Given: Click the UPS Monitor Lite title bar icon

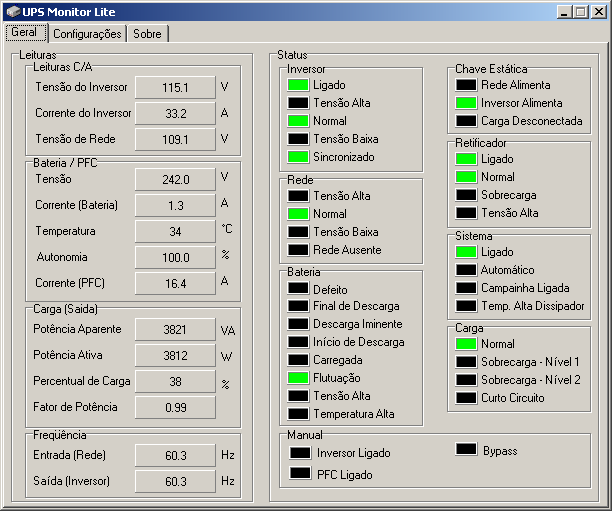Looking at the screenshot, I should pyautogui.click(x=12, y=12).
